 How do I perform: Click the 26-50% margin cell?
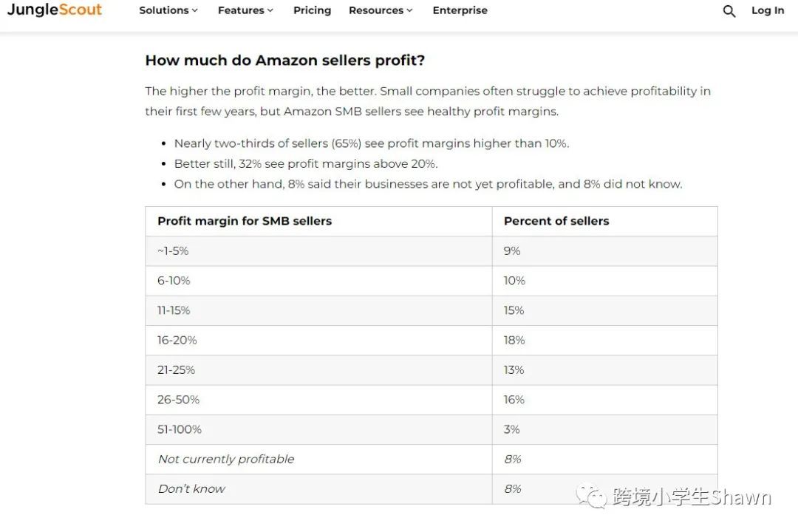(318, 400)
